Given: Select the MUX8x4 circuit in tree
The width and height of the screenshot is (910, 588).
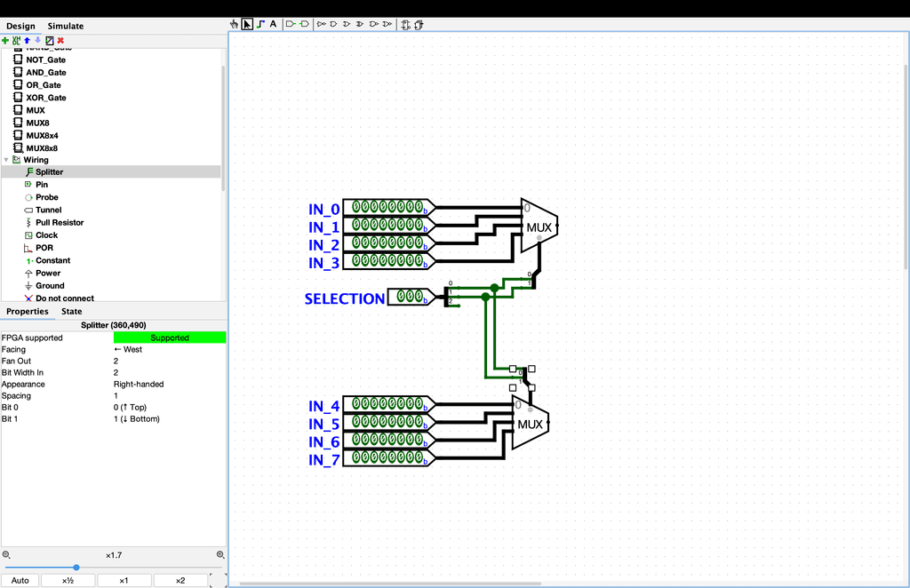Looking at the screenshot, I should [42, 136].
